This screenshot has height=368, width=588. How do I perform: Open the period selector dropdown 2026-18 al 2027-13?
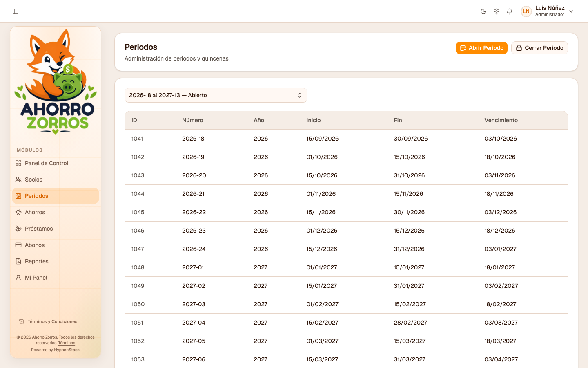pos(216,95)
